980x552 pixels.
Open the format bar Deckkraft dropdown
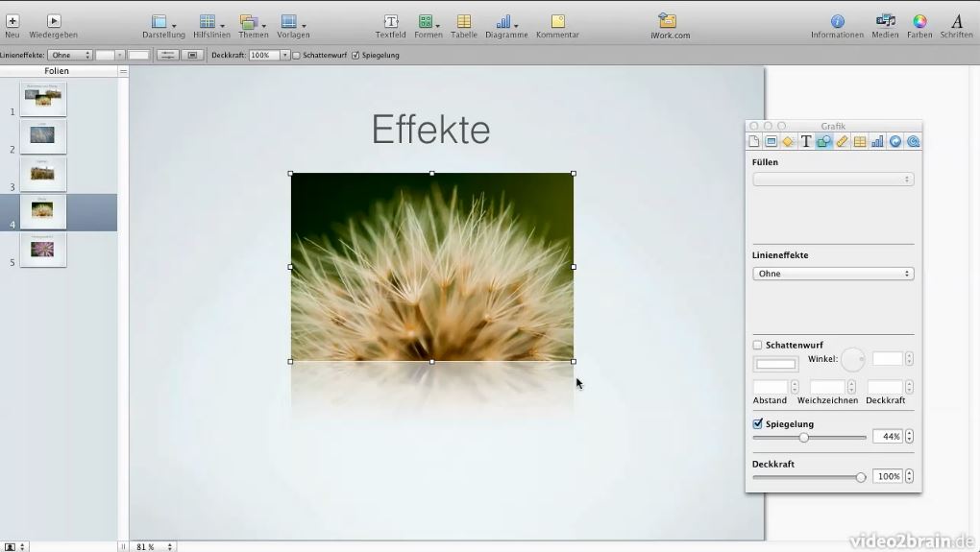284,55
